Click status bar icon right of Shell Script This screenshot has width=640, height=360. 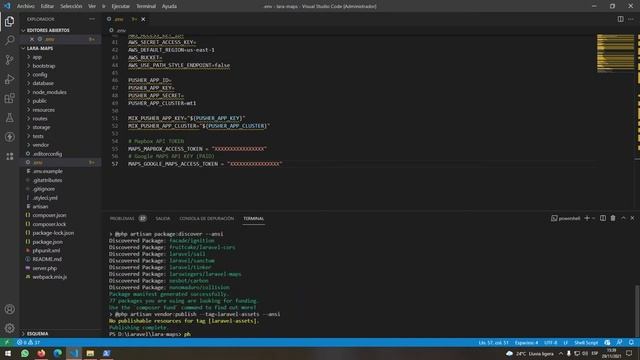(607, 342)
